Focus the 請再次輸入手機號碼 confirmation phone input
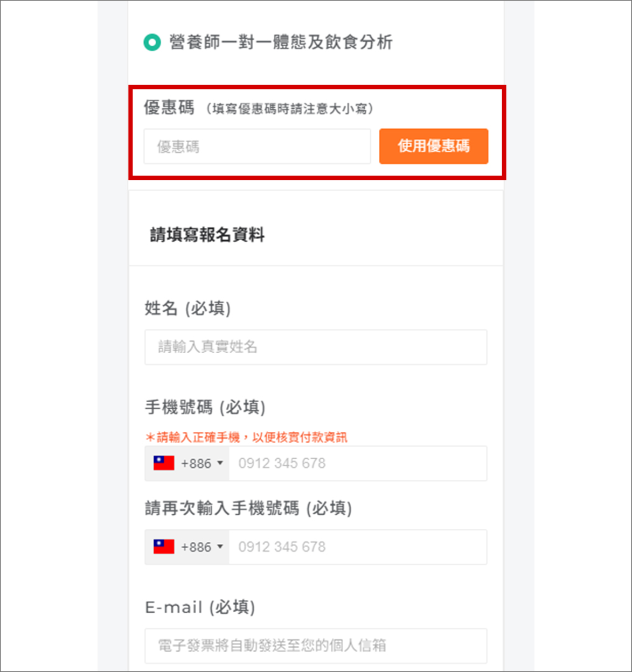 click(358, 547)
